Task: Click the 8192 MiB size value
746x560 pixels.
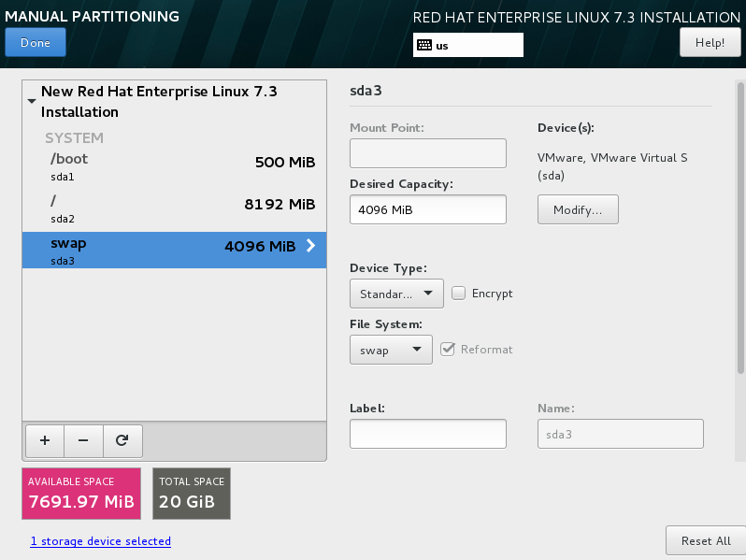Action: (280, 204)
